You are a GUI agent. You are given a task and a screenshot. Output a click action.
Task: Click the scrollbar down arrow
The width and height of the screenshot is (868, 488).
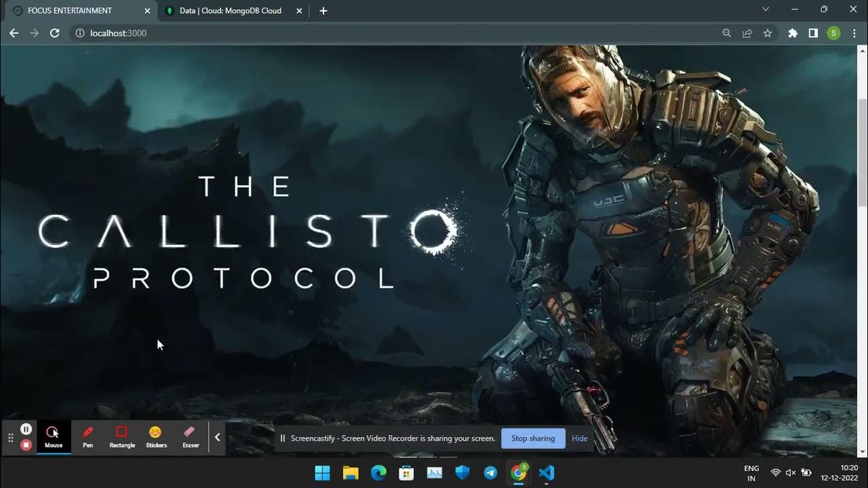[x=863, y=452]
